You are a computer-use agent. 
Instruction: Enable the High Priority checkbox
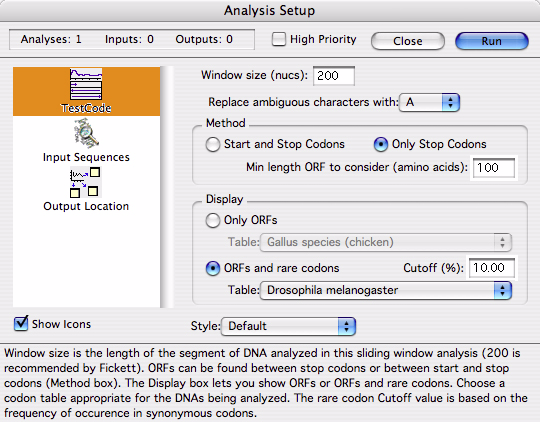coord(279,39)
